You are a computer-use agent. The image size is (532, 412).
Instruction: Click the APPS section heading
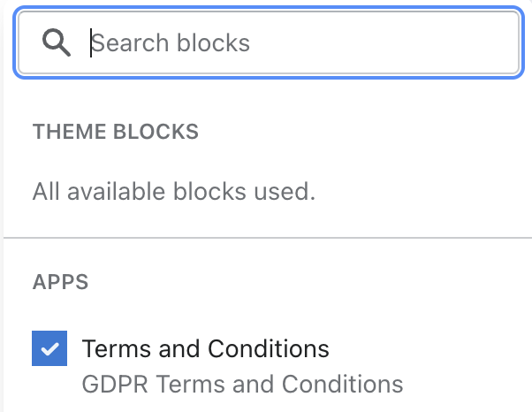coord(60,282)
